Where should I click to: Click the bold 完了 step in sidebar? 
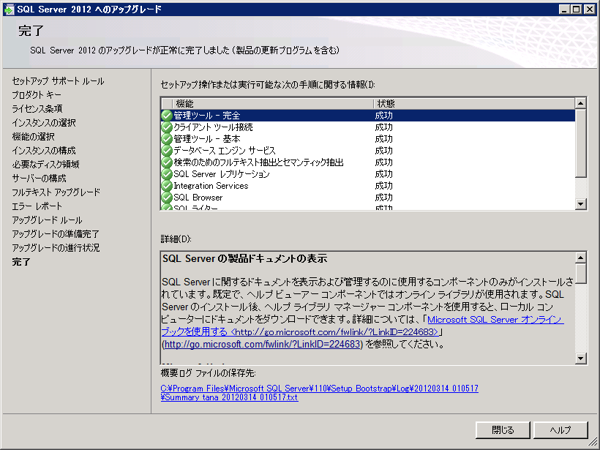click(x=21, y=262)
